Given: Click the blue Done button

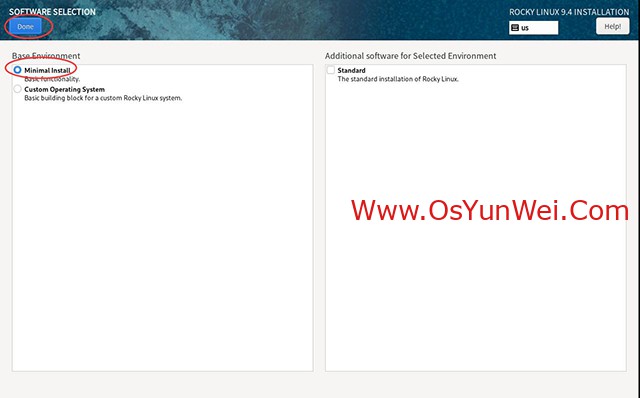Looking at the screenshot, I should click(x=25, y=27).
